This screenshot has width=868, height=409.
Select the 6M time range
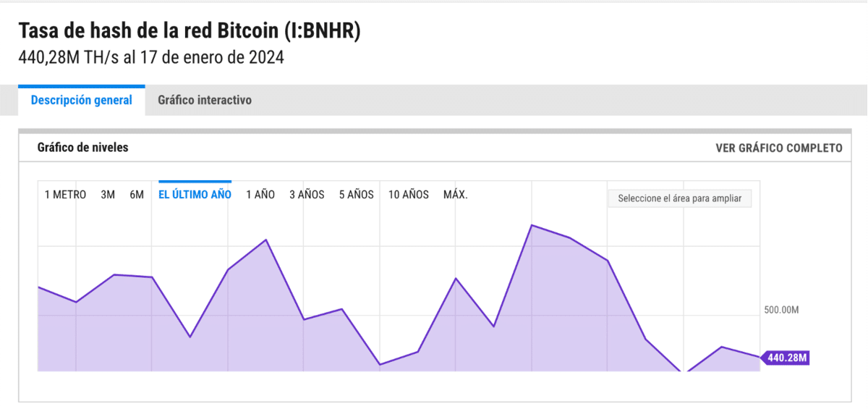[137, 195]
